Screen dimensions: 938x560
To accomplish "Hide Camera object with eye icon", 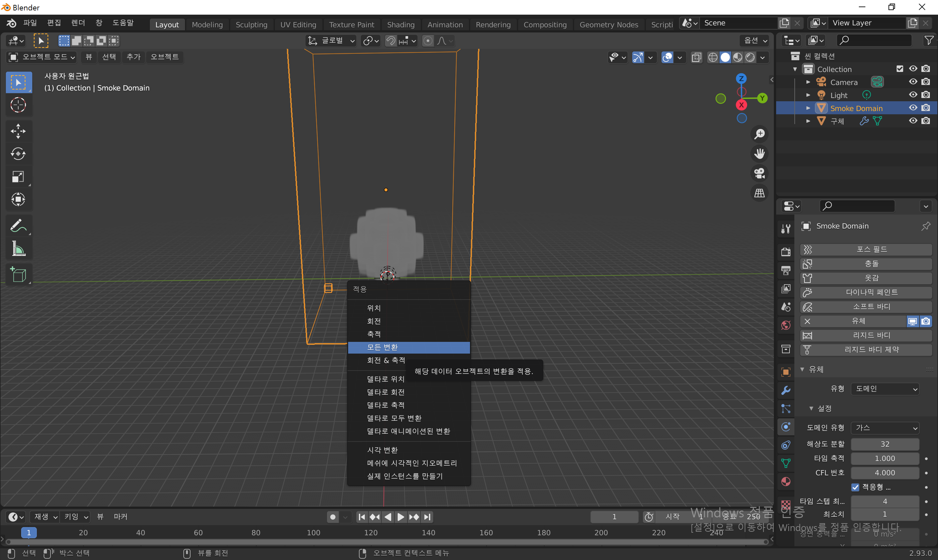I will point(913,82).
